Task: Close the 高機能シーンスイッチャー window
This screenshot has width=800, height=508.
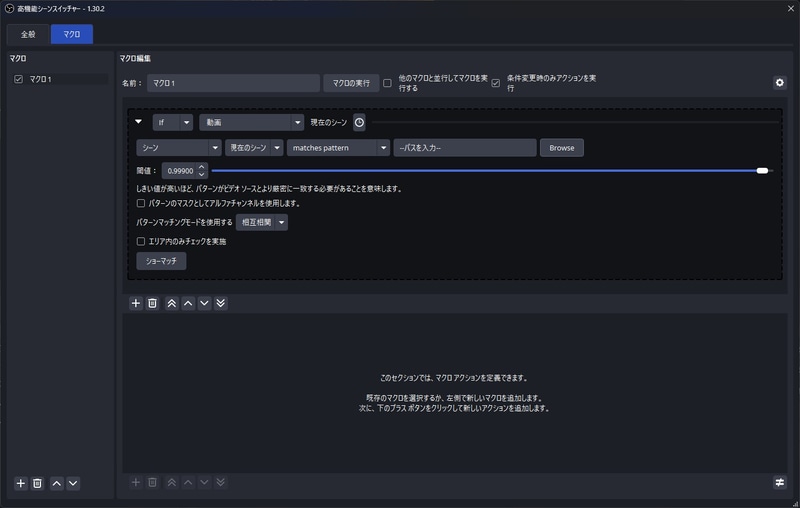Action: pos(790,9)
